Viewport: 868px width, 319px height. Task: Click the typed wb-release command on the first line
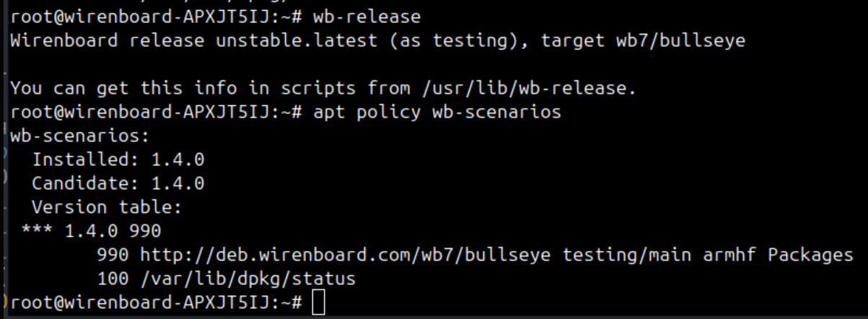click(367, 16)
